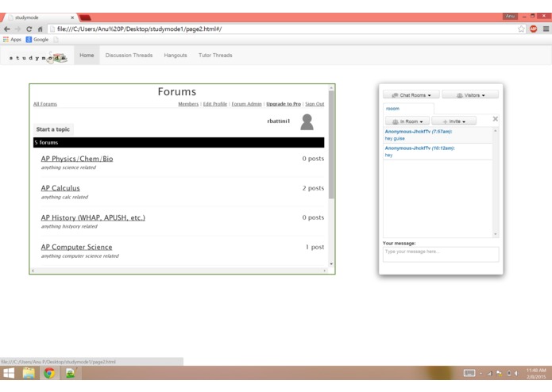Open the Forum Admin link
552x392 pixels.
(x=246, y=104)
